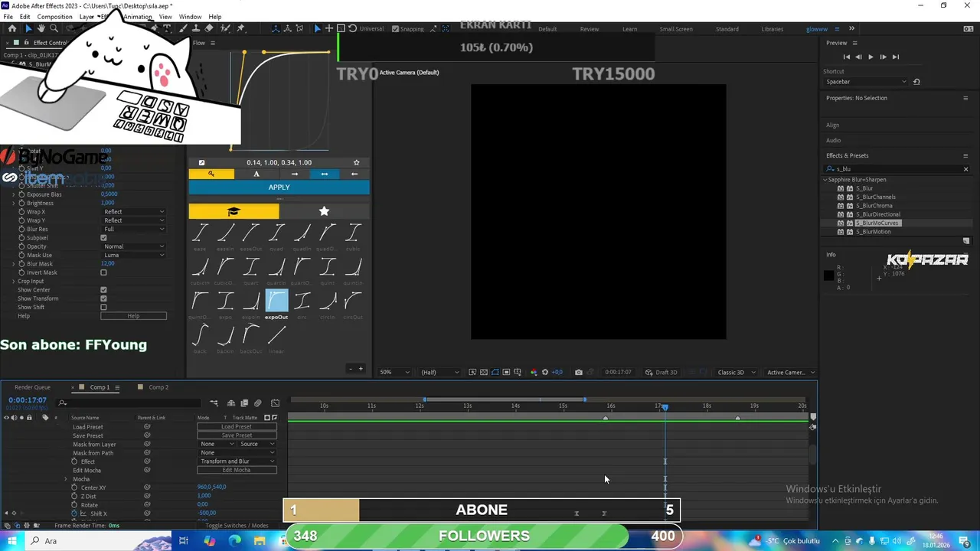Enable the Invert Mask checkbox

tap(103, 272)
